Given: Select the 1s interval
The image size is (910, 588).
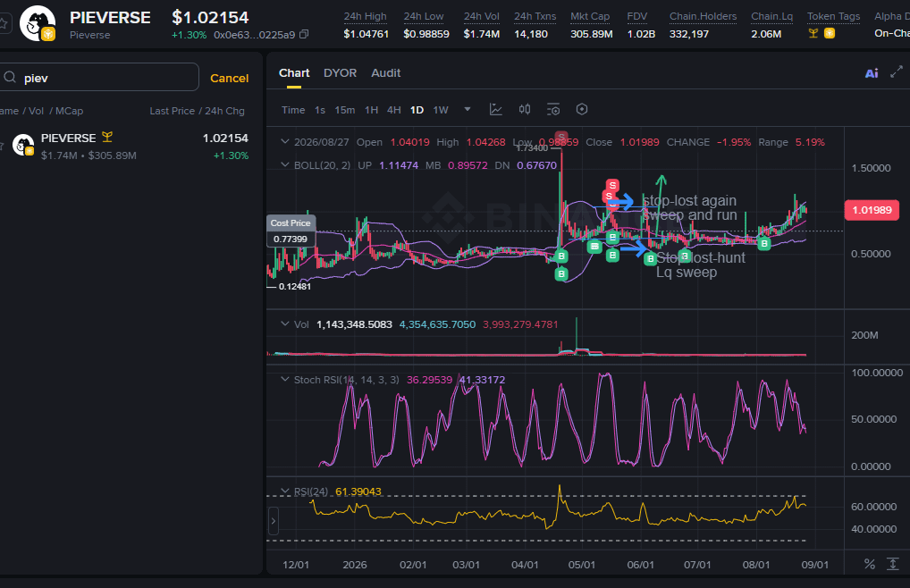Looking at the screenshot, I should coord(320,110).
